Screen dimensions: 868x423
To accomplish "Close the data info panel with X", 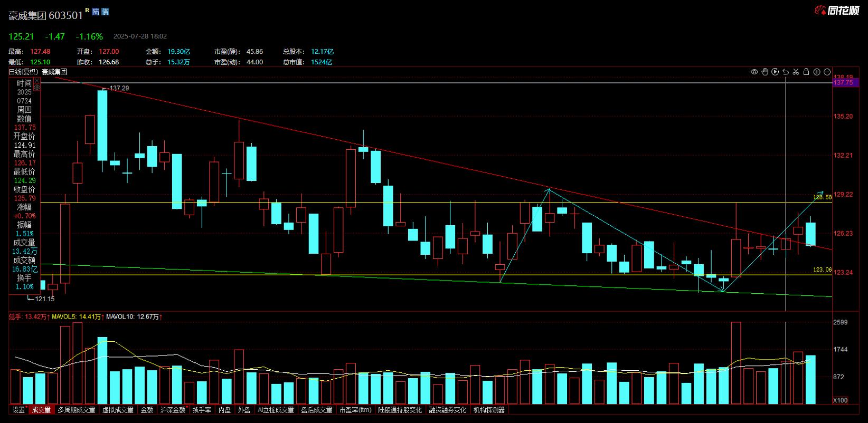I will [x=37, y=80].
